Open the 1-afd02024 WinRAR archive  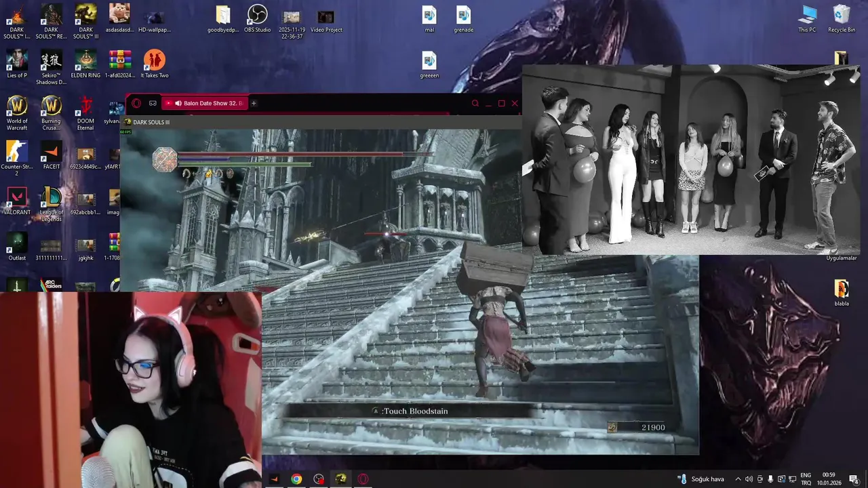click(x=120, y=64)
